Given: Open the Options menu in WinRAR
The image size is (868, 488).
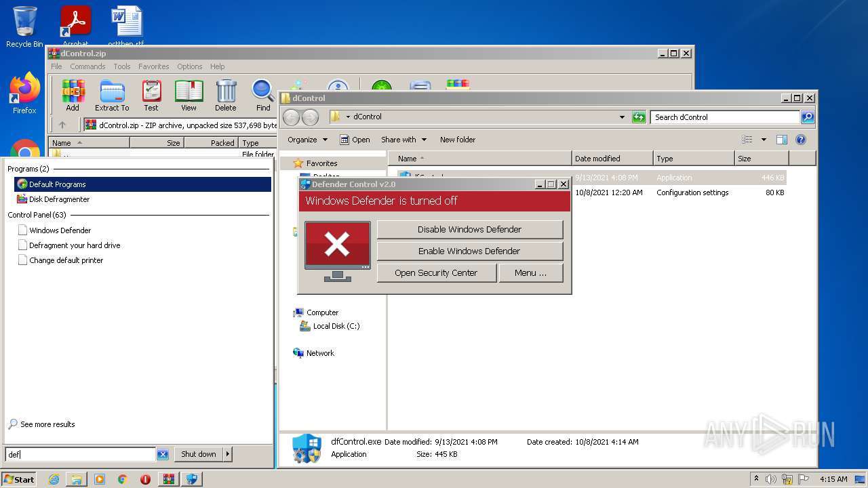Looking at the screenshot, I should point(190,66).
